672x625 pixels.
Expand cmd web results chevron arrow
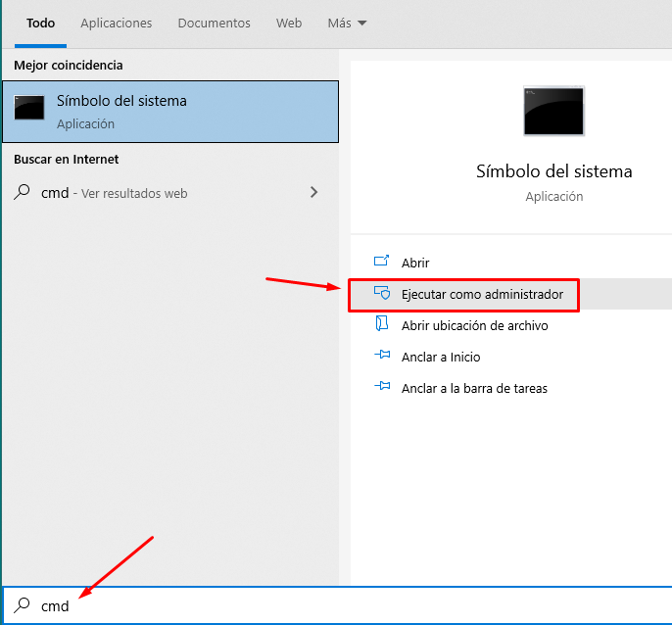(313, 192)
